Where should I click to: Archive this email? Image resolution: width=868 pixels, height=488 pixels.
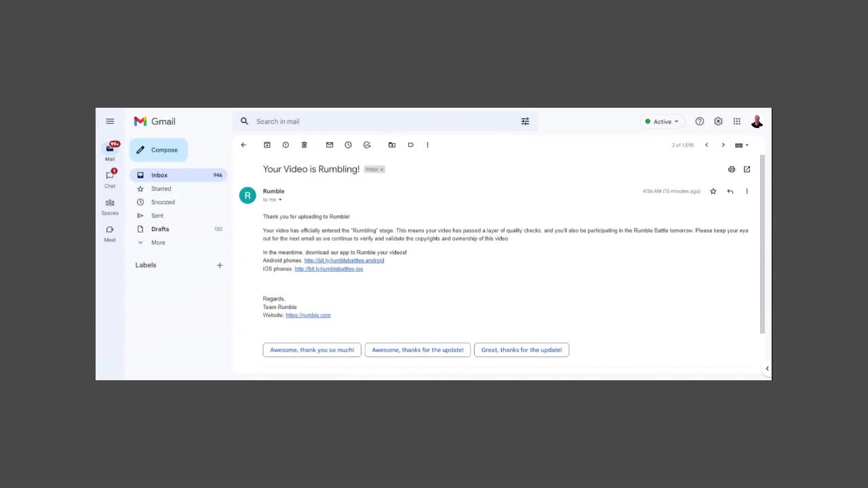tap(267, 145)
